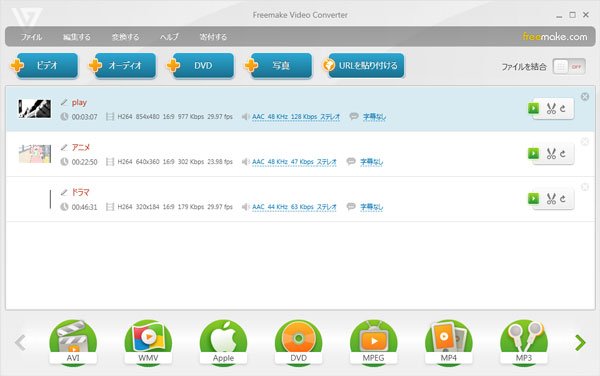This screenshot has width=600, height=376.
Task: Open the ファイル menu
Action: pos(31,37)
